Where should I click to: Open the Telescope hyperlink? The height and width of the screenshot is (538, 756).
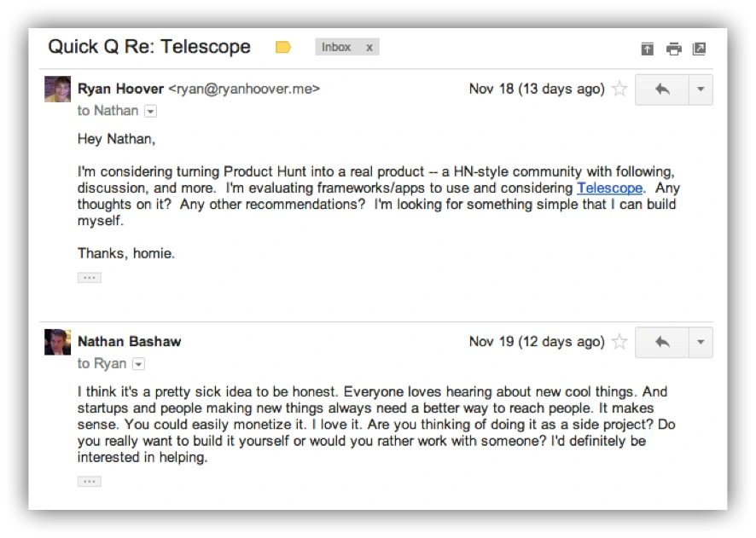point(609,188)
